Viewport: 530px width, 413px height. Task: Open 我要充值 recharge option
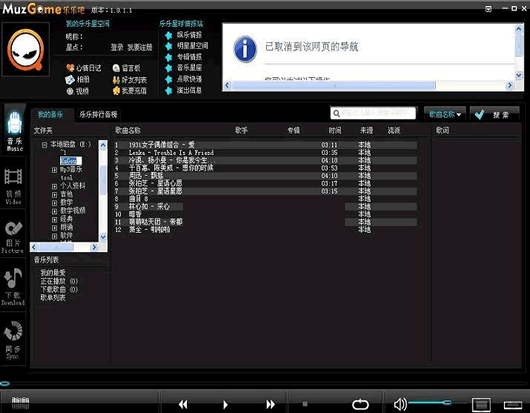130,91
